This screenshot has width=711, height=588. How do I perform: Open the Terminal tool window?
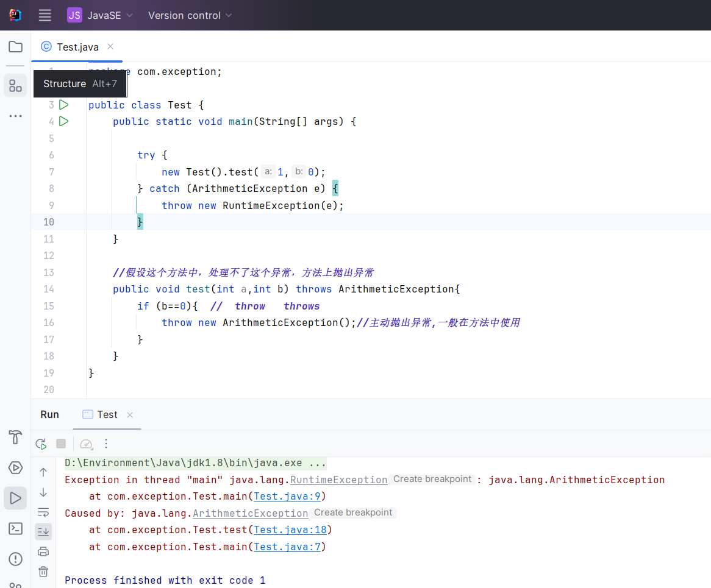[15, 529]
